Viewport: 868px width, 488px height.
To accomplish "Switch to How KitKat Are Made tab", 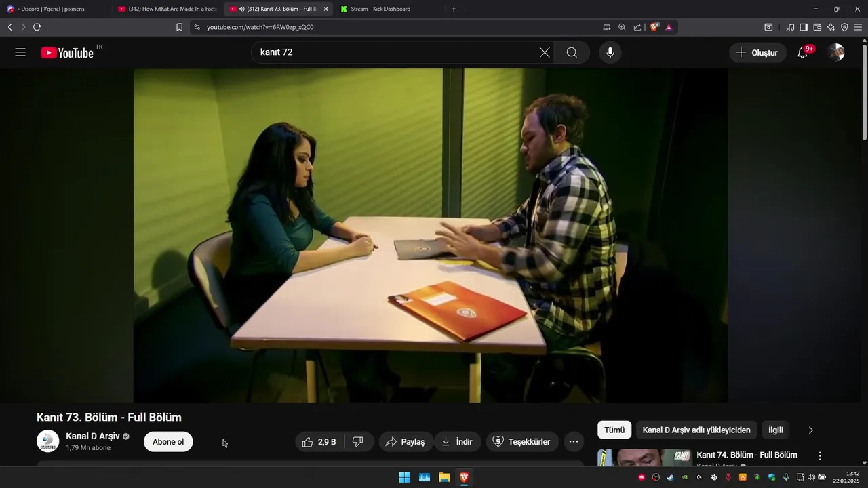I will [x=167, y=9].
